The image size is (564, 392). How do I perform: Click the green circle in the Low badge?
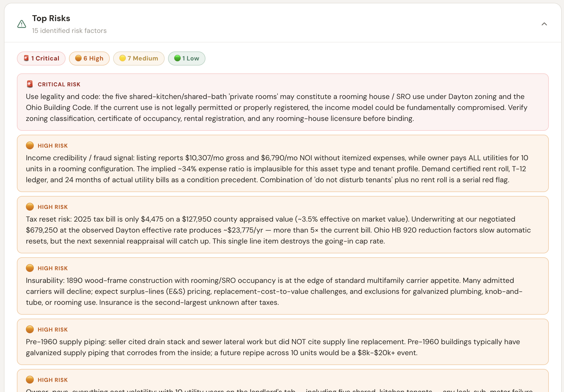177,58
